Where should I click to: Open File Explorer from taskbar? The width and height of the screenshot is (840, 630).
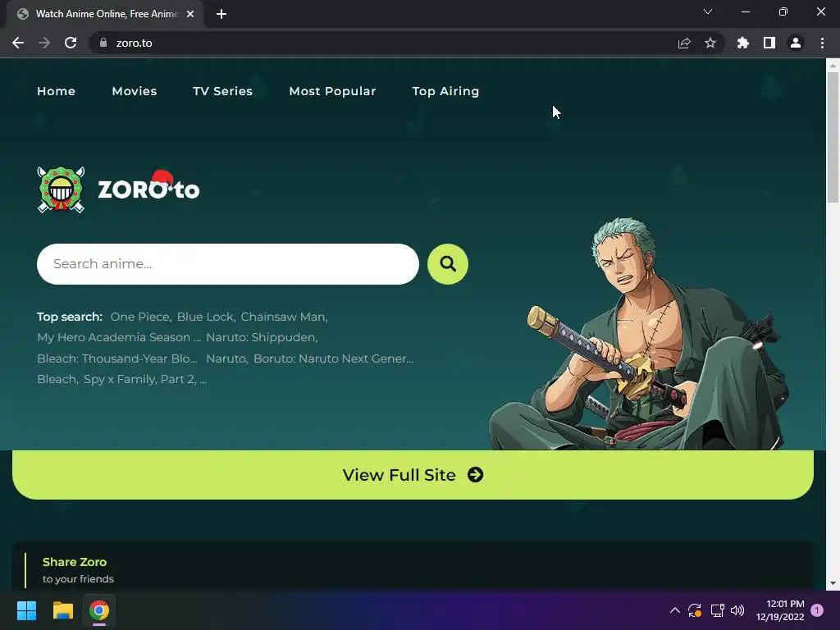62,610
